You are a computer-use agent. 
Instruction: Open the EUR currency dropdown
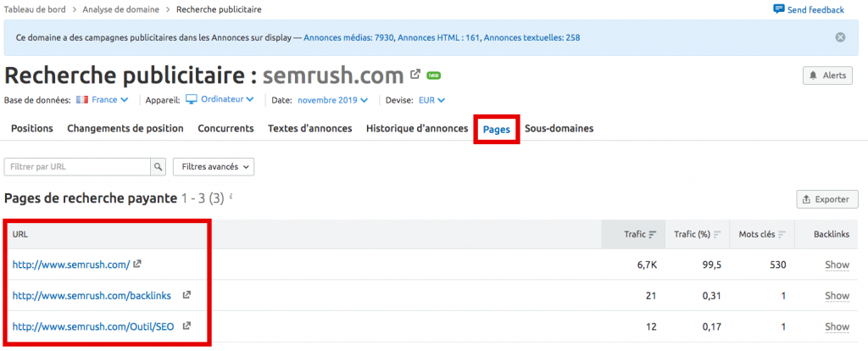[431, 100]
